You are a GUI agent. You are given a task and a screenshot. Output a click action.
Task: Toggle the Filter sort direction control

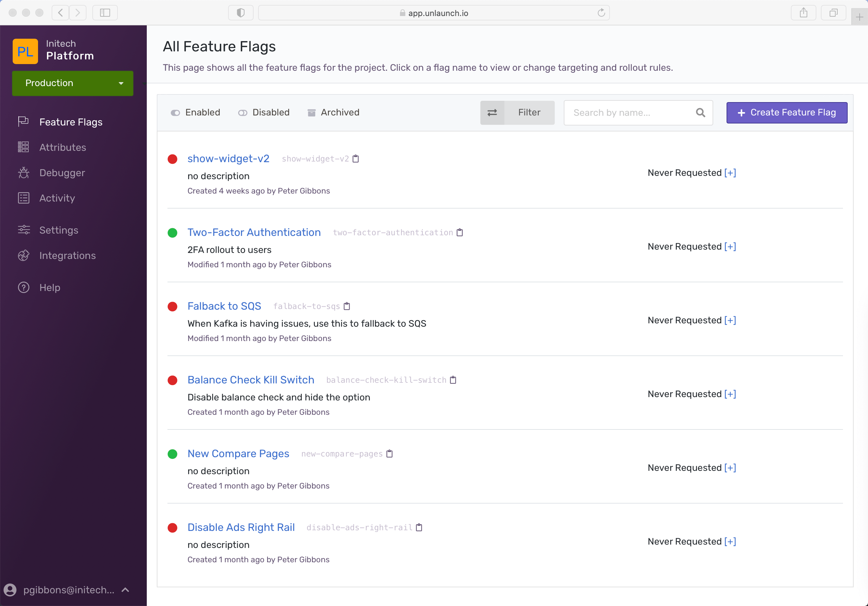[492, 112]
